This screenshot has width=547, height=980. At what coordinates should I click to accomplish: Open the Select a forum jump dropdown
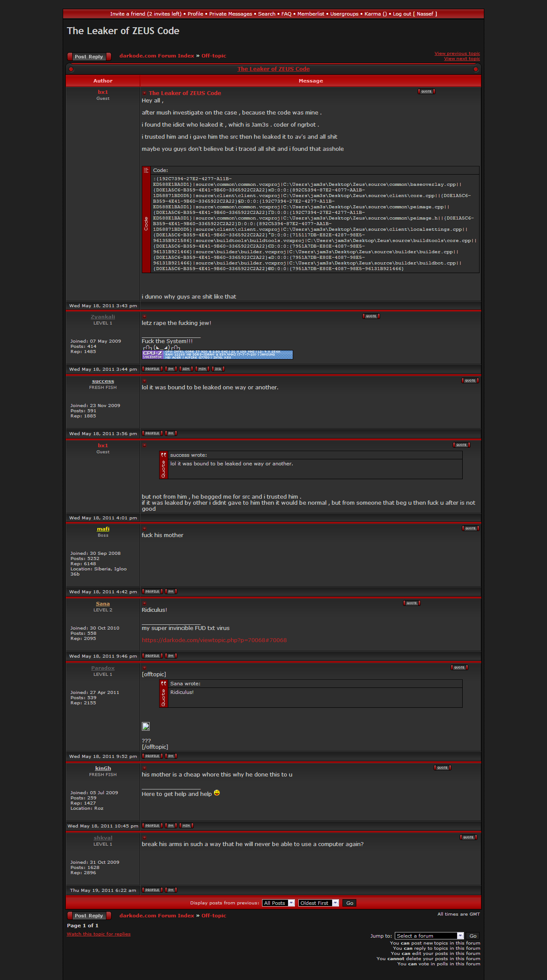tap(429, 936)
